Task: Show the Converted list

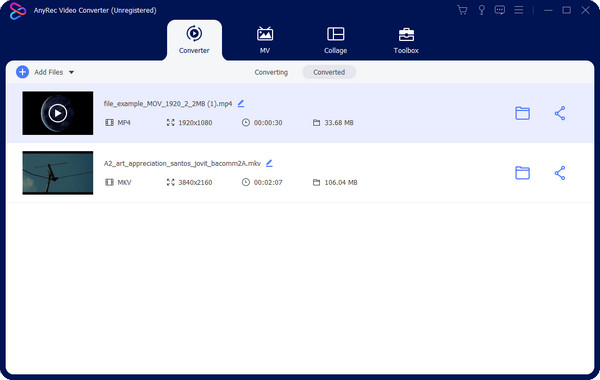Action: (x=329, y=72)
